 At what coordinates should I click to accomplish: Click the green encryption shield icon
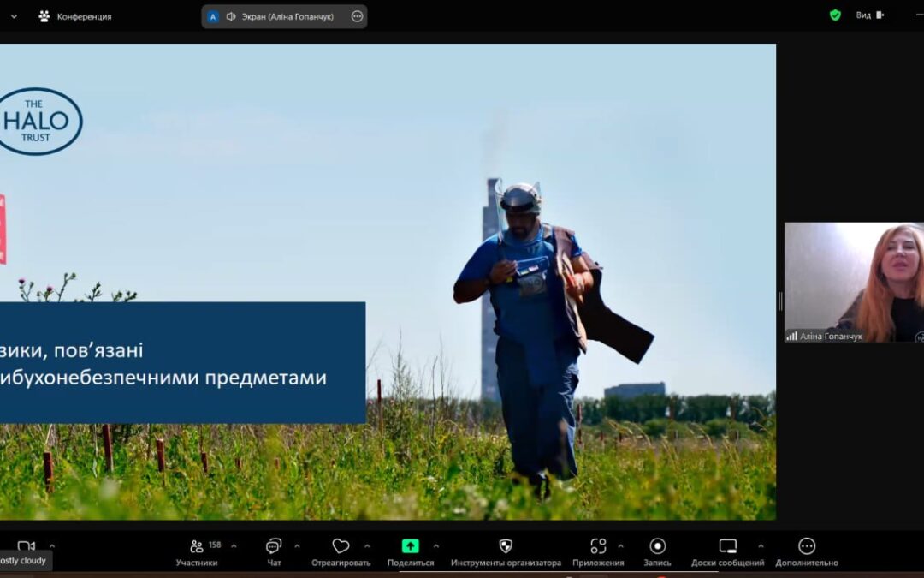[835, 15]
